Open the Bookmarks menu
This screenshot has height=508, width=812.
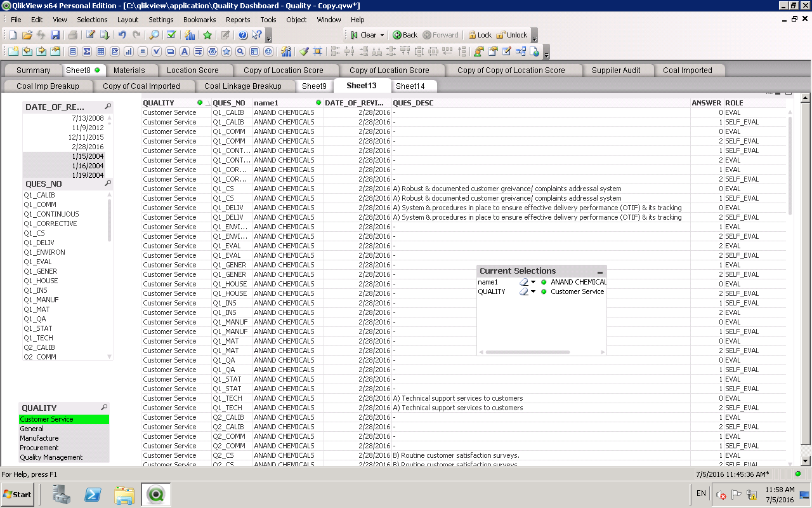(199, 20)
